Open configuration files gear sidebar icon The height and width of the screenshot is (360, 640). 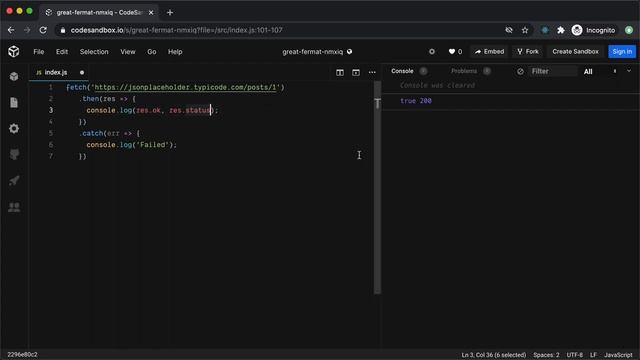pos(14,129)
